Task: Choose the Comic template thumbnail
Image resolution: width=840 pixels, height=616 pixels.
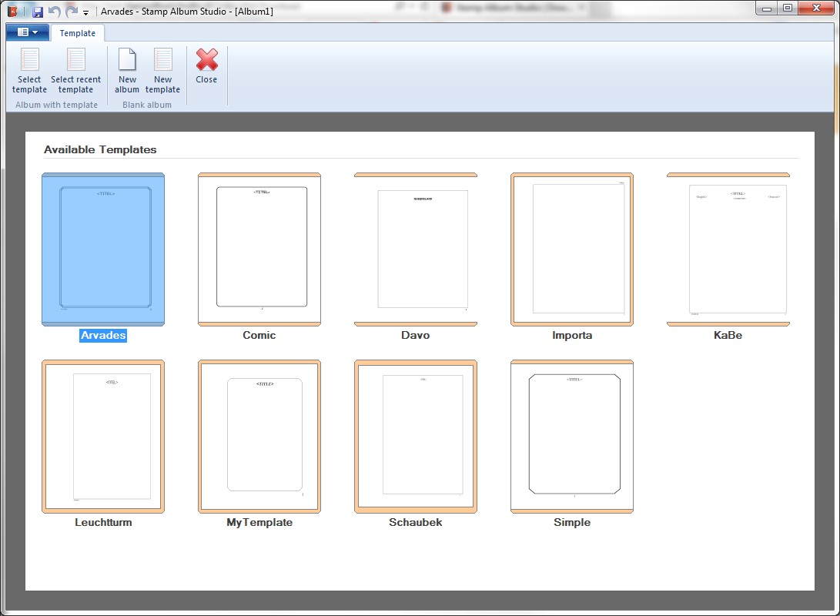Action: coord(259,249)
